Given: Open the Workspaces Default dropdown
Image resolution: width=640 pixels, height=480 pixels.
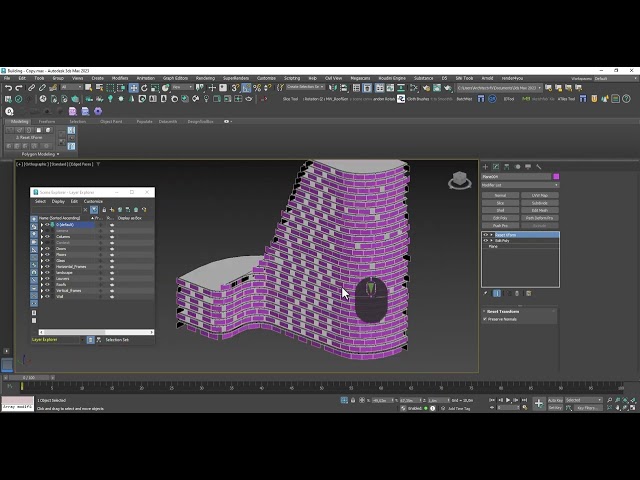Looking at the screenshot, I should click(615, 78).
